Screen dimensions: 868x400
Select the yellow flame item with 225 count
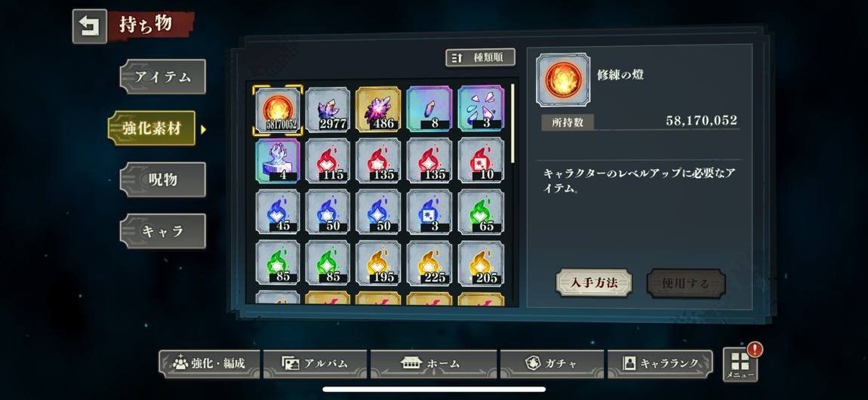429,263
